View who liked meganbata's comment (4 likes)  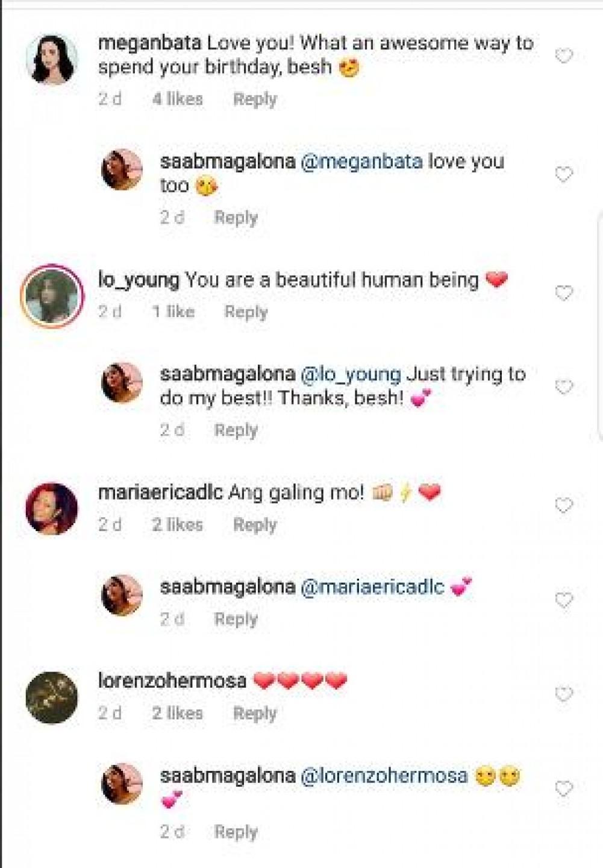178,99
